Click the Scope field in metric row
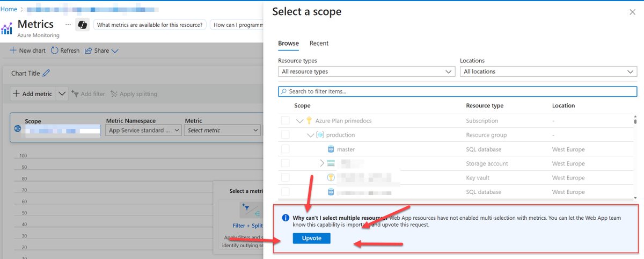The width and height of the screenshot is (644, 259). pyautogui.click(x=63, y=130)
